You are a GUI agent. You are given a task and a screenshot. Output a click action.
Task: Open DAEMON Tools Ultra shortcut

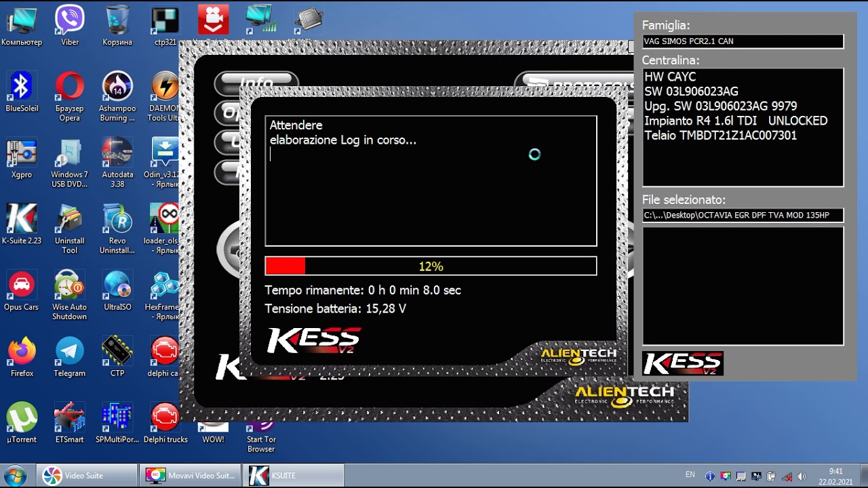[165, 96]
